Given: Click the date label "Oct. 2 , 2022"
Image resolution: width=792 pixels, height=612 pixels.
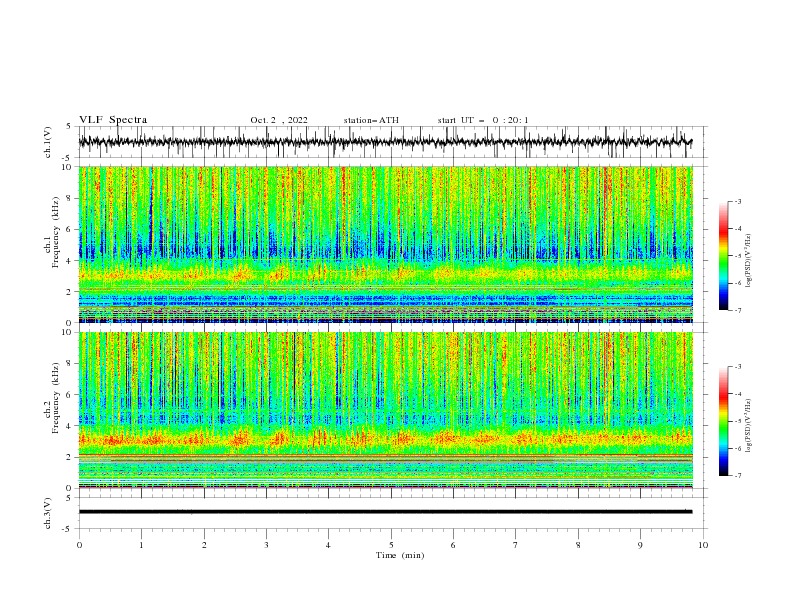Looking at the screenshot, I should (x=279, y=120).
